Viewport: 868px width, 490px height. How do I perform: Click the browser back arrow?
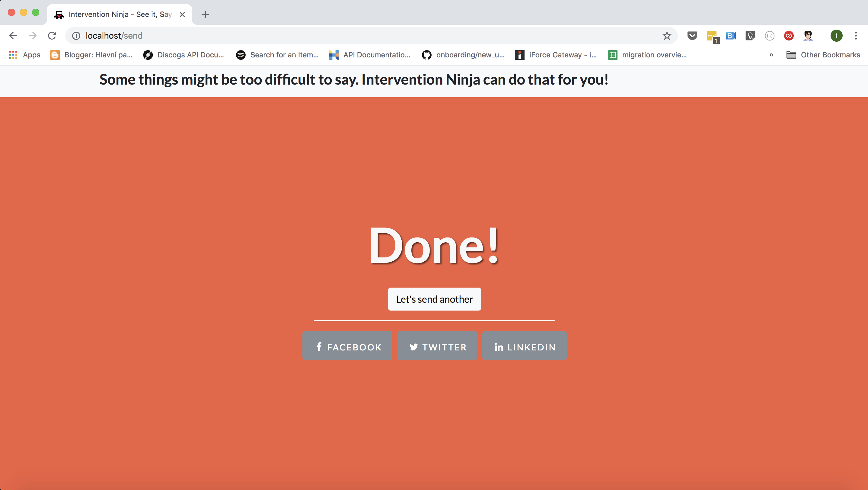pos(13,35)
